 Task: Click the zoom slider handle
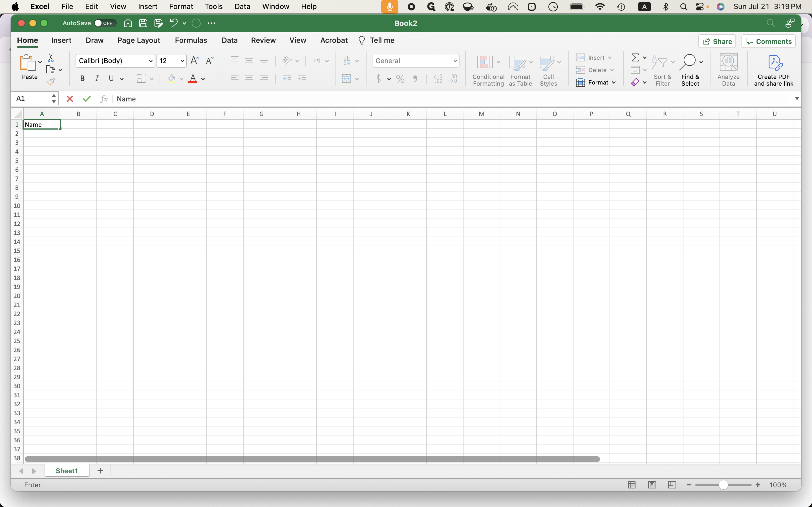click(x=723, y=485)
